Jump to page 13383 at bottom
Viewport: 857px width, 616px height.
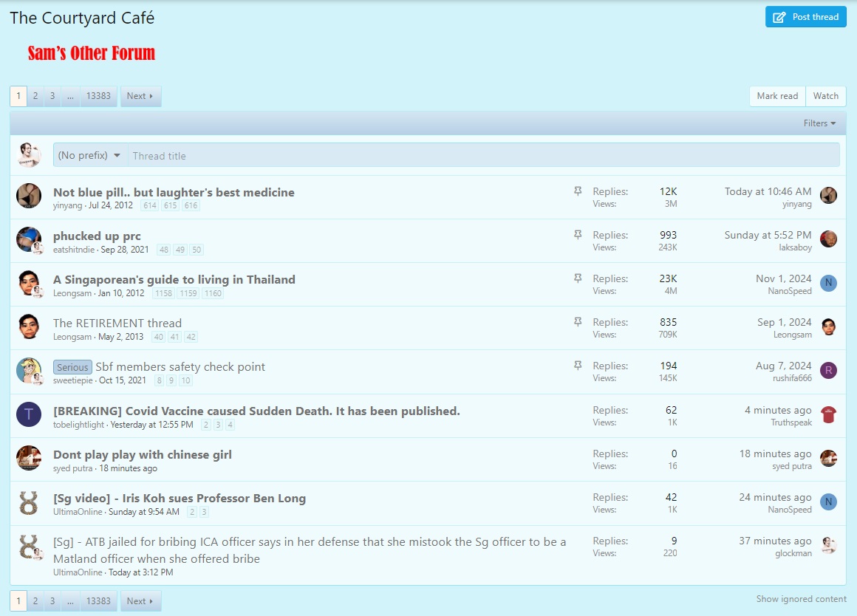tap(98, 601)
